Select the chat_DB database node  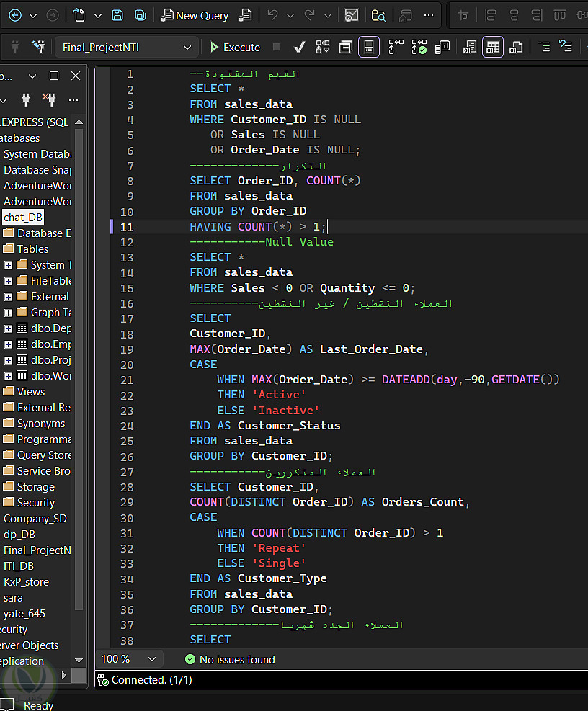pyautogui.click(x=23, y=218)
